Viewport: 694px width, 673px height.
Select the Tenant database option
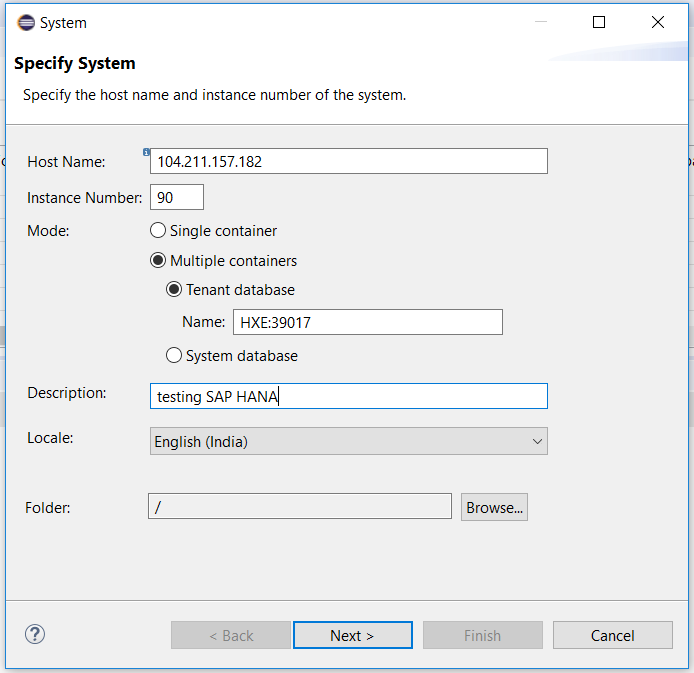[x=174, y=290]
